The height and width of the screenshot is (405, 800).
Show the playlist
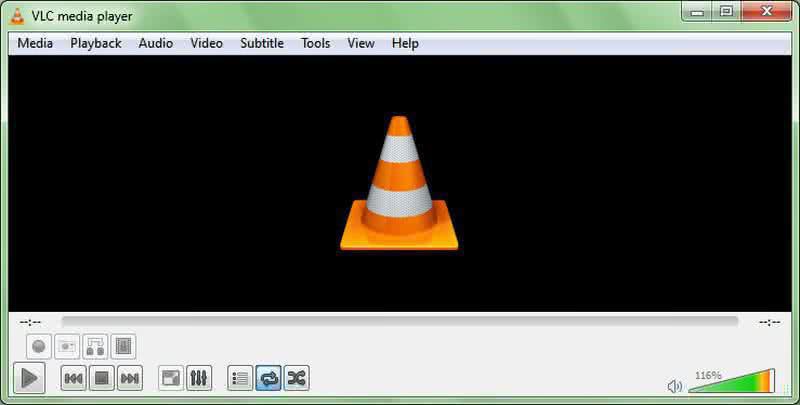pos(240,378)
